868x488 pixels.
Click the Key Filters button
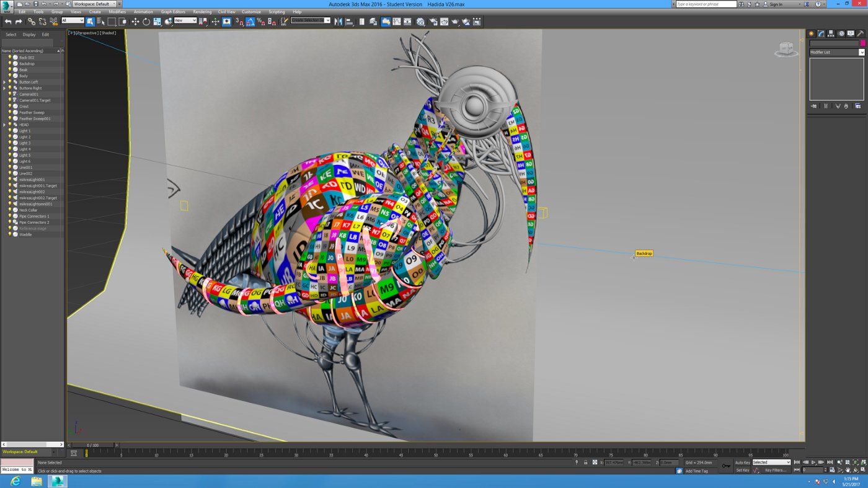coord(775,470)
